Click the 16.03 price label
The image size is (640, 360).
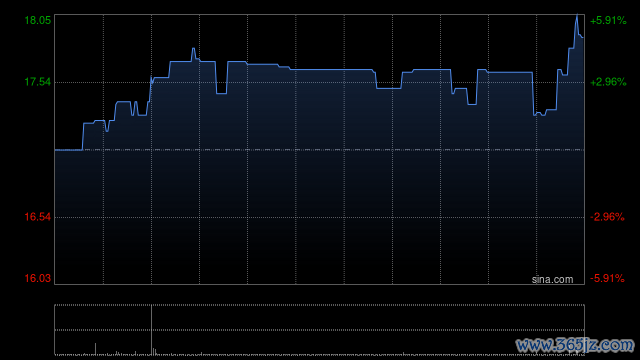point(38,278)
